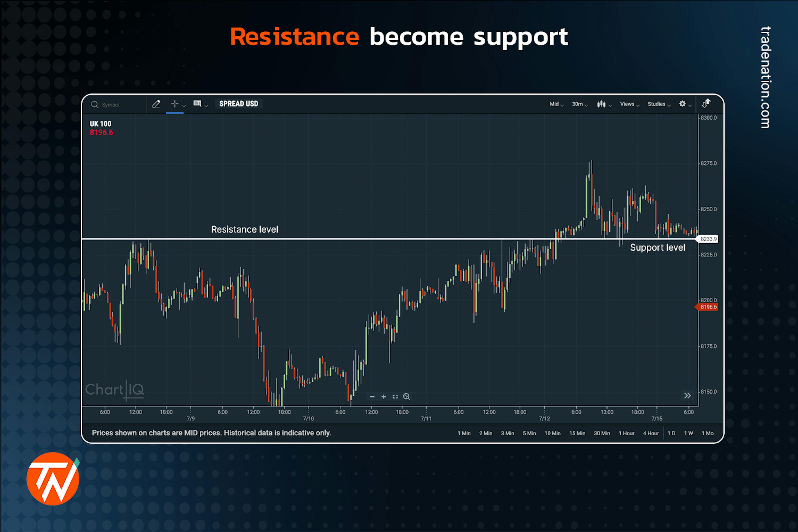
Task: Click the 7/9 date axis label
Action: pyautogui.click(x=191, y=419)
